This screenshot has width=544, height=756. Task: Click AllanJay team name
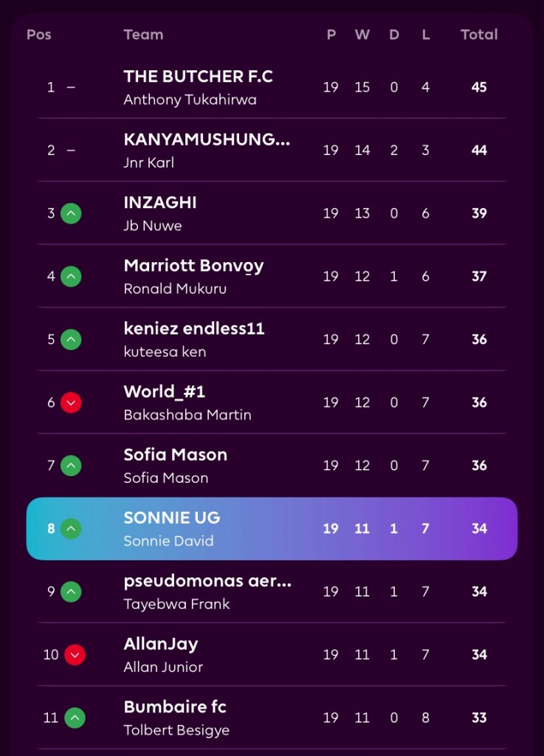point(161,644)
